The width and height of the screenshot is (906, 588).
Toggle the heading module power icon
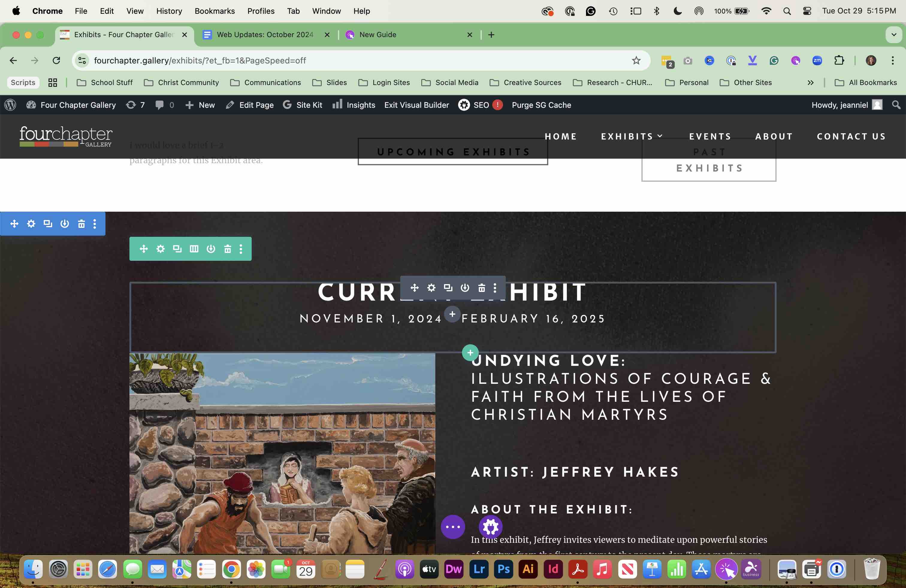coord(465,288)
